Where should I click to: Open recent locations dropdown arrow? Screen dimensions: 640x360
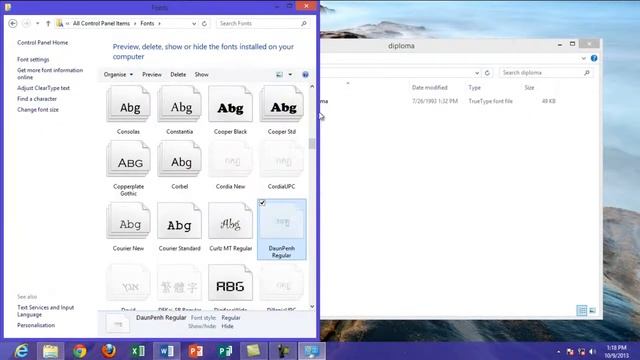tap(38, 23)
